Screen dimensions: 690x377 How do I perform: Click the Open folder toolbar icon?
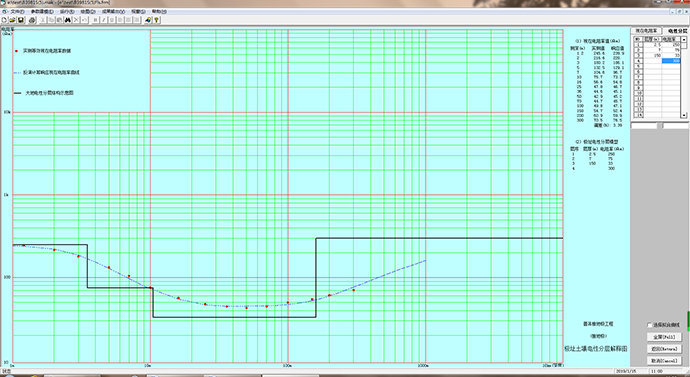click(12, 20)
